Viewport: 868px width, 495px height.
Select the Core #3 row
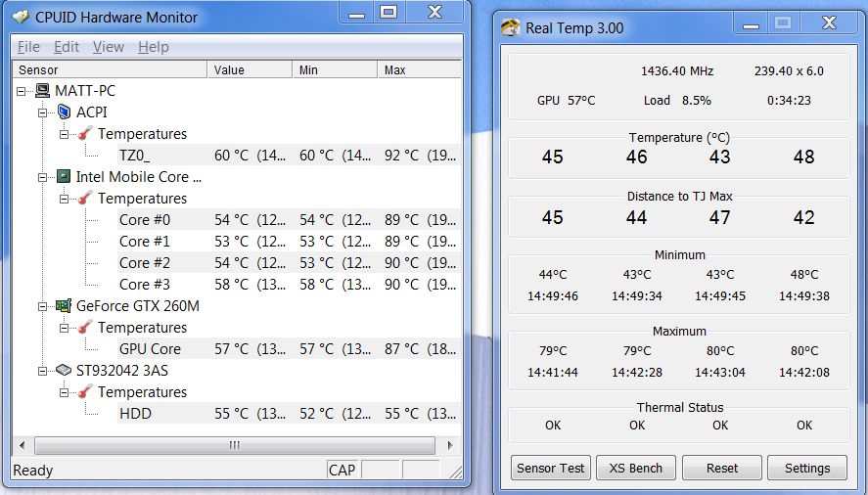coord(289,285)
